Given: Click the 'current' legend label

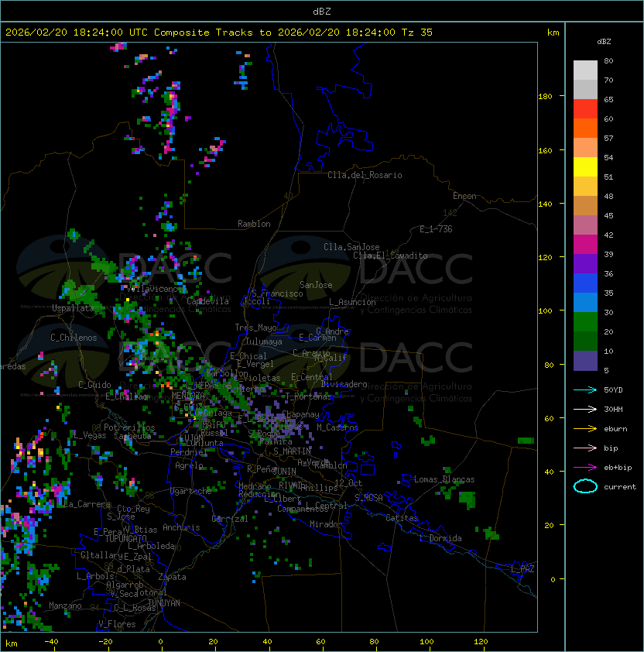Looking at the screenshot, I should (620, 487).
